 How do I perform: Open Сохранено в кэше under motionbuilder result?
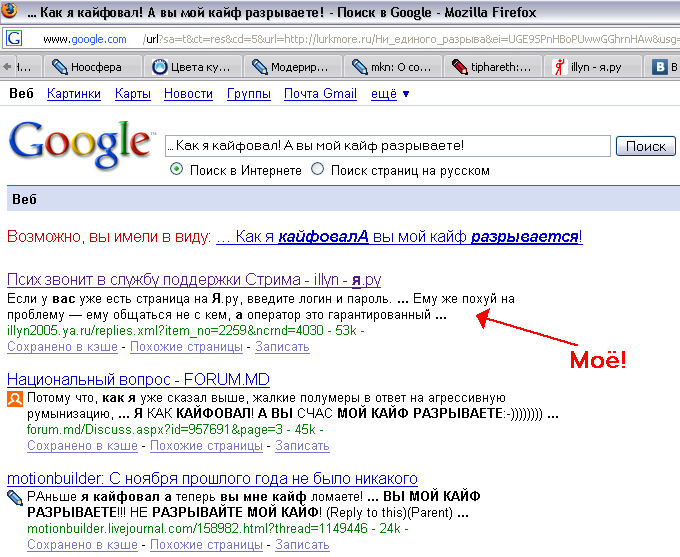point(82,544)
